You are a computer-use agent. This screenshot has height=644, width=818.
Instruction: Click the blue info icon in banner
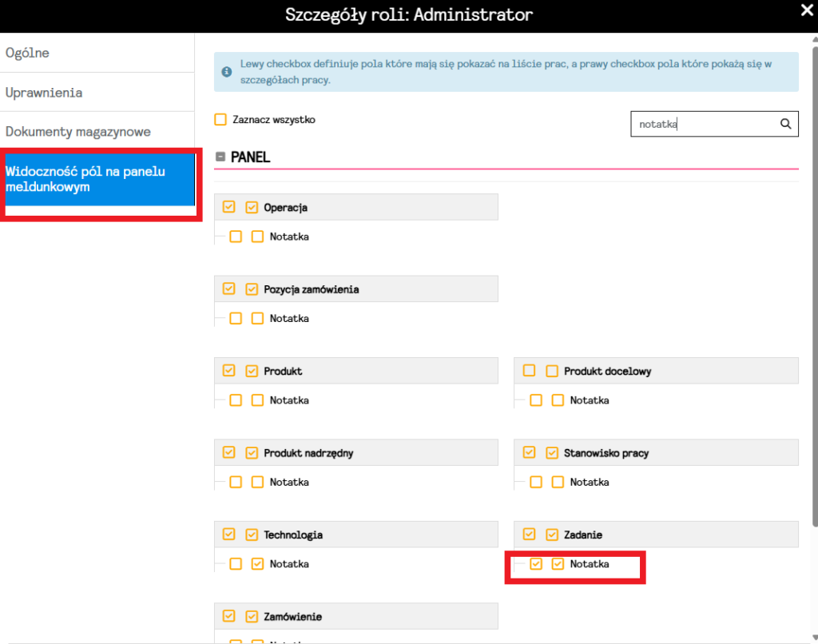(226, 72)
